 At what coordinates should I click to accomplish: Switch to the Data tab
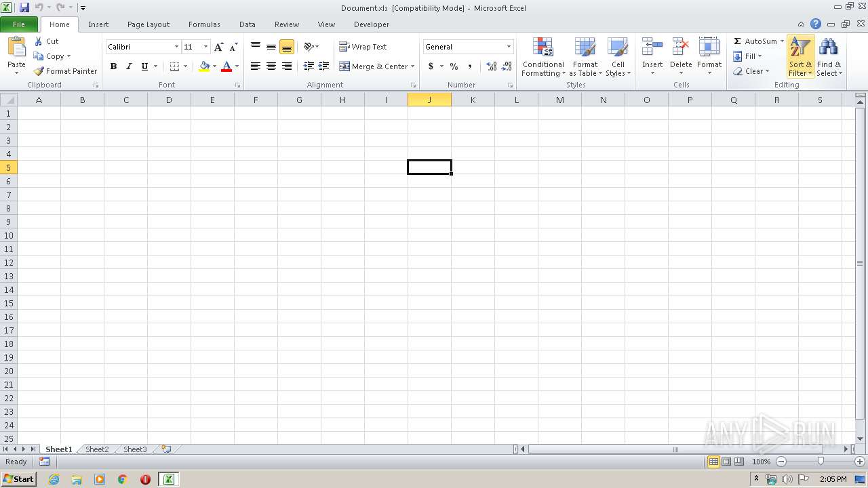(x=248, y=24)
